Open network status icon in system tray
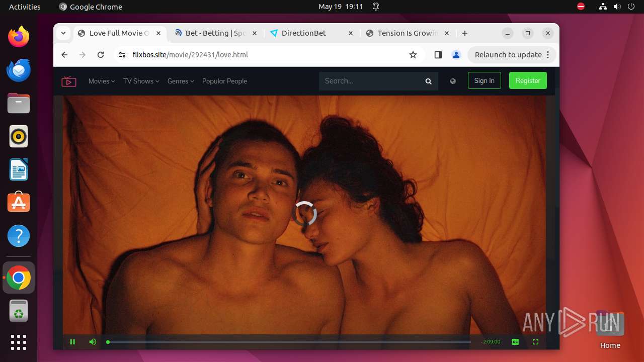 603,7
